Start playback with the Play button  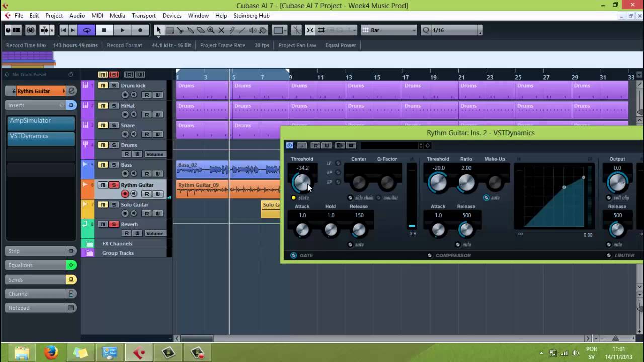pos(122,30)
